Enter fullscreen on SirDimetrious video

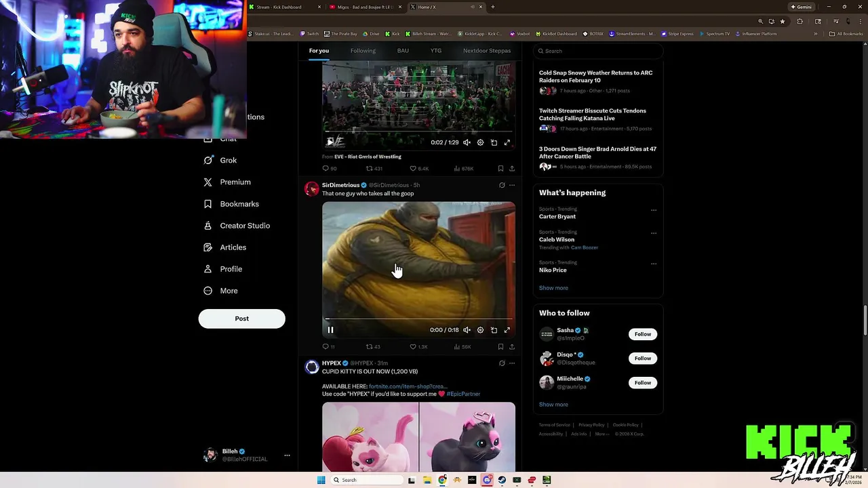point(507,330)
